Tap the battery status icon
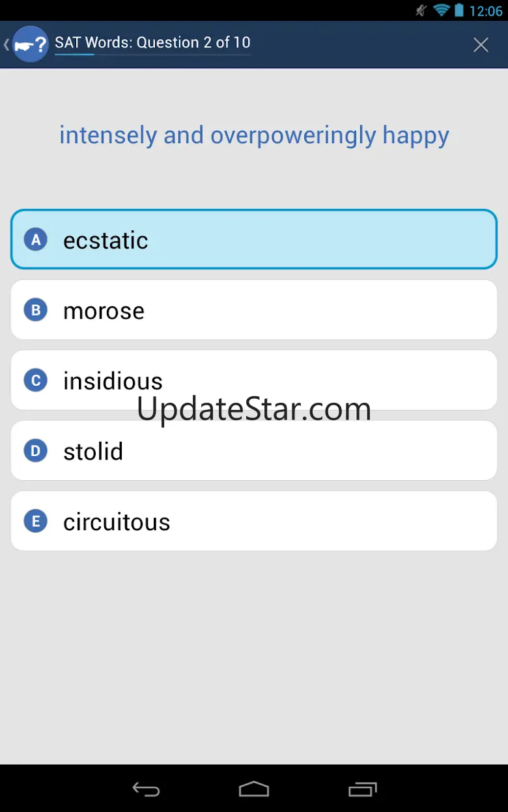The width and height of the screenshot is (508, 812). (x=459, y=10)
